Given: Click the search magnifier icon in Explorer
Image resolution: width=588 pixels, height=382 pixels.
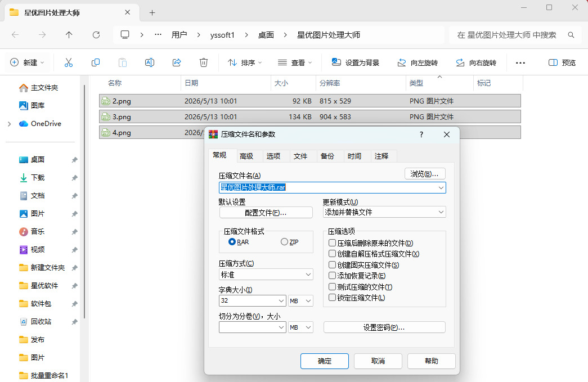Looking at the screenshot, I should coord(571,35).
